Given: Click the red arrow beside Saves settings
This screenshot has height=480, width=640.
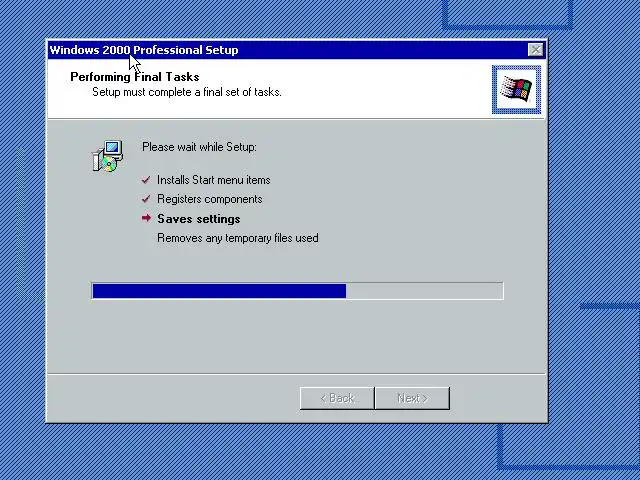Looking at the screenshot, I should (146, 218).
